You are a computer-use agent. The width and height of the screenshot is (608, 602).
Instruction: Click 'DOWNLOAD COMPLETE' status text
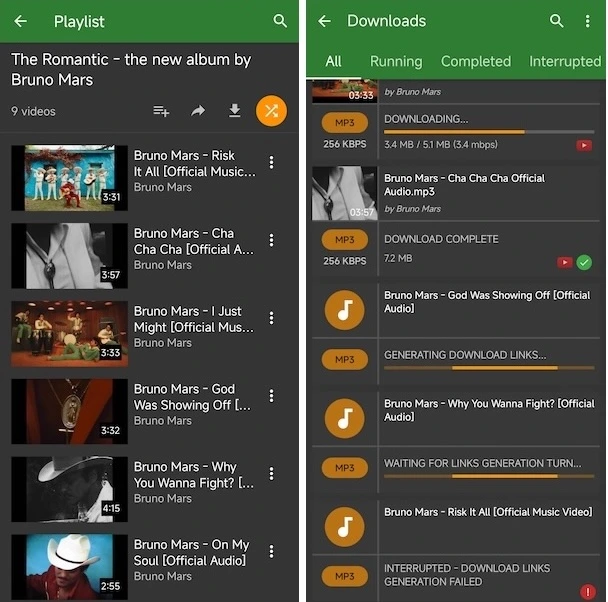click(x=441, y=239)
